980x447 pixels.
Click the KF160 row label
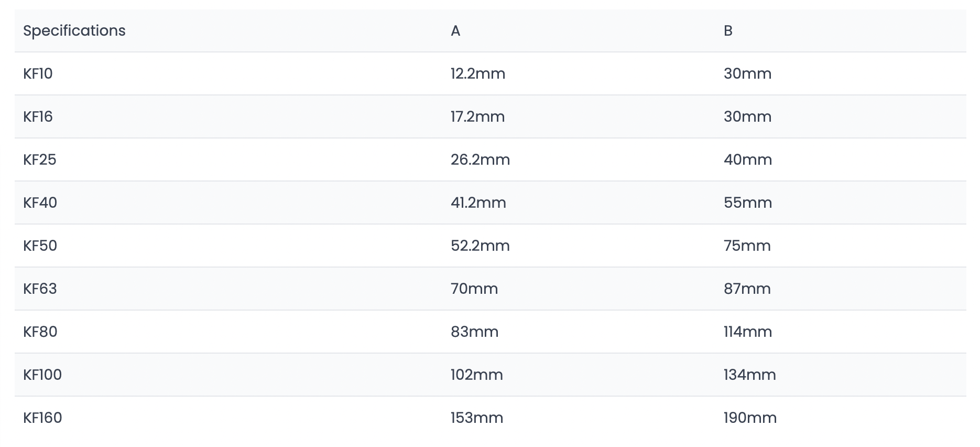42,418
